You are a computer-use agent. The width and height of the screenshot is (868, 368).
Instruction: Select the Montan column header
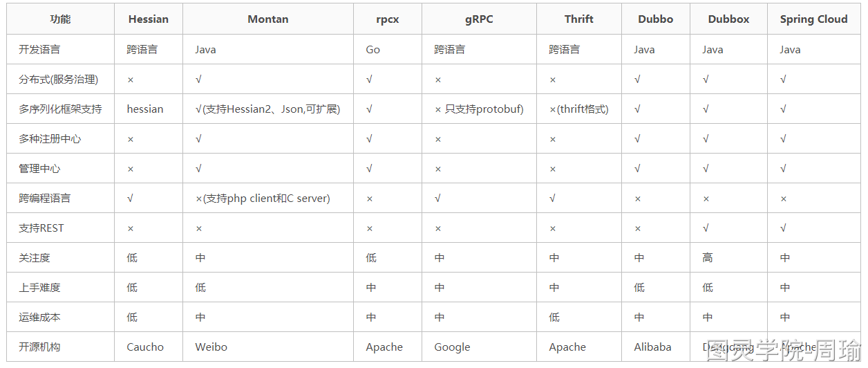(268, 19)
